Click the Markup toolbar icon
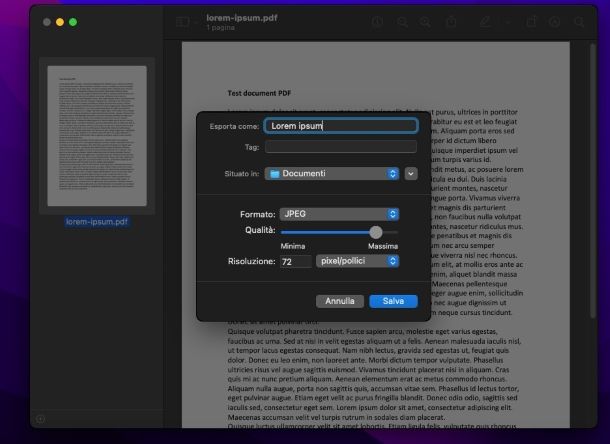Image resolution: width=610 pixels, height=444 pixels. 554,22
